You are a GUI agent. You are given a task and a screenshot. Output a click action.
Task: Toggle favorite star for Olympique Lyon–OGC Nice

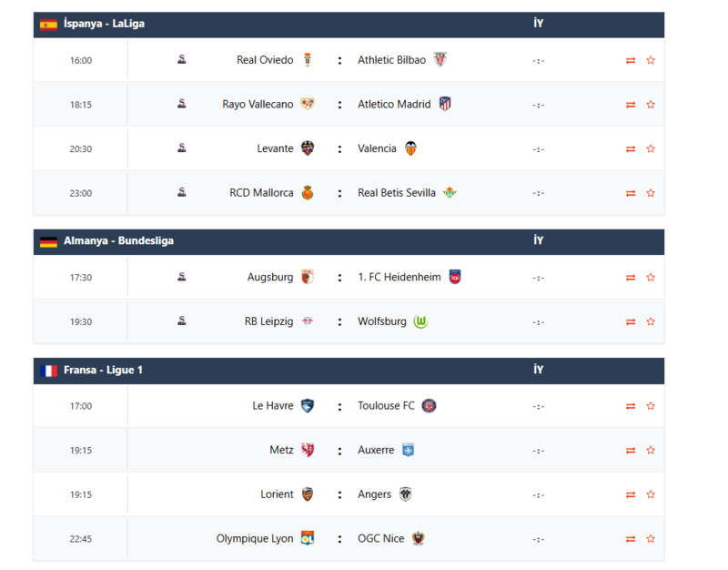point(651,539)
